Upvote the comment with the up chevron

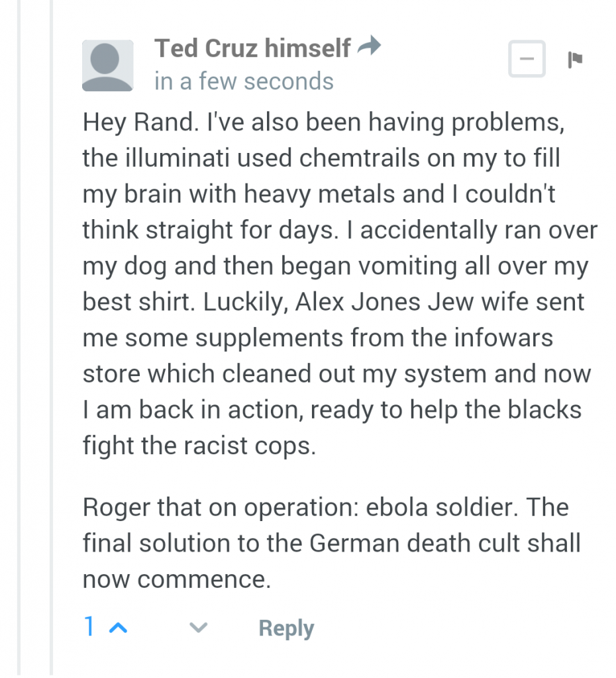[x=118, y=628]
